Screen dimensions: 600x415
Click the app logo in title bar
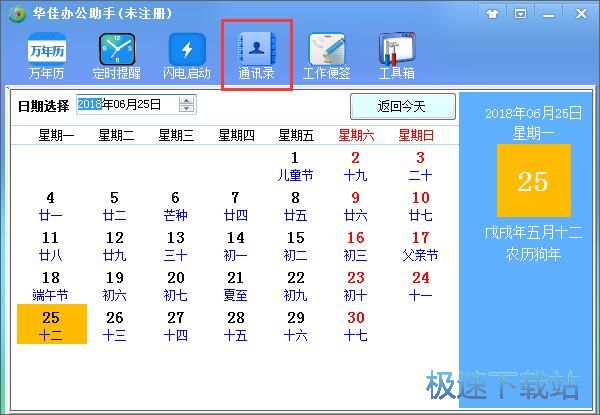click(17, 14)
